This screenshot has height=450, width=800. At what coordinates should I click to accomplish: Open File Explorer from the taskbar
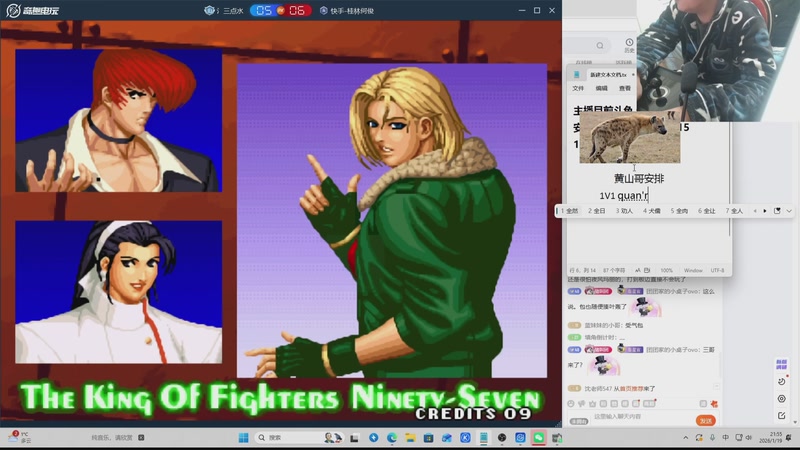pos(410,438)
